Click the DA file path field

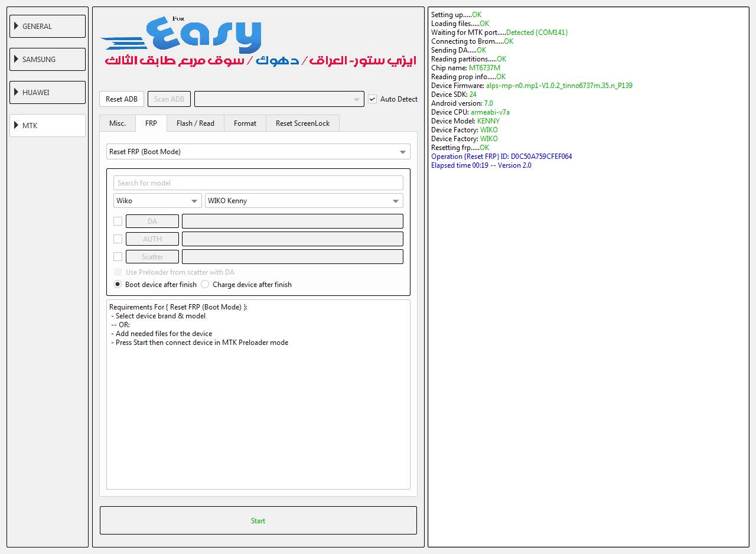[x=292, y=221]
